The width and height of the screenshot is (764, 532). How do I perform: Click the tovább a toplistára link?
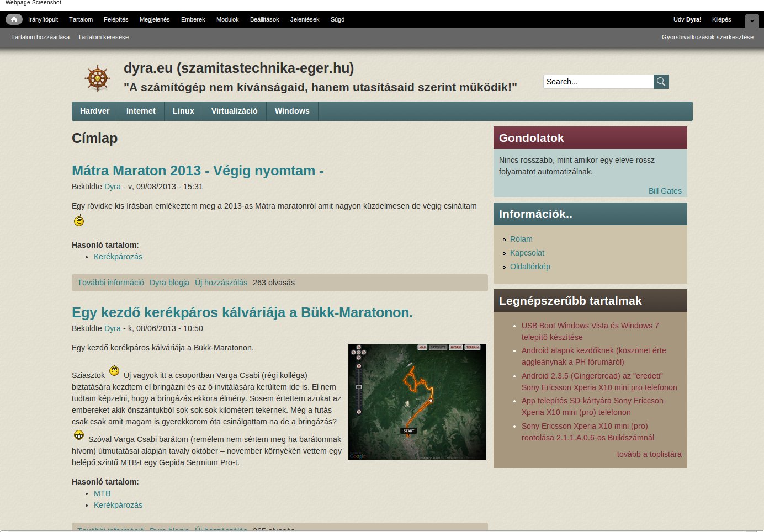coord(649,454)
